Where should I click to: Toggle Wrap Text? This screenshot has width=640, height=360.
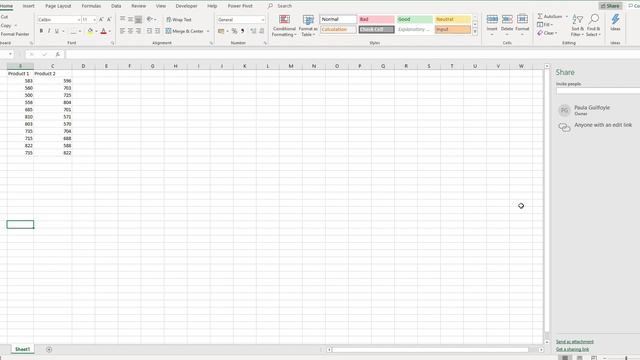click(x=179, y=20)
